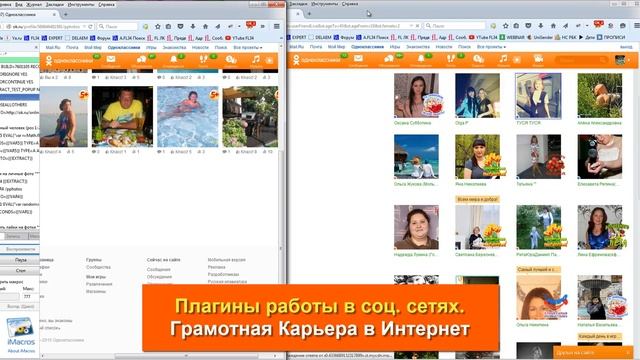
Task: Open Оксана Субботина profile photo
Action: point(416,96)
